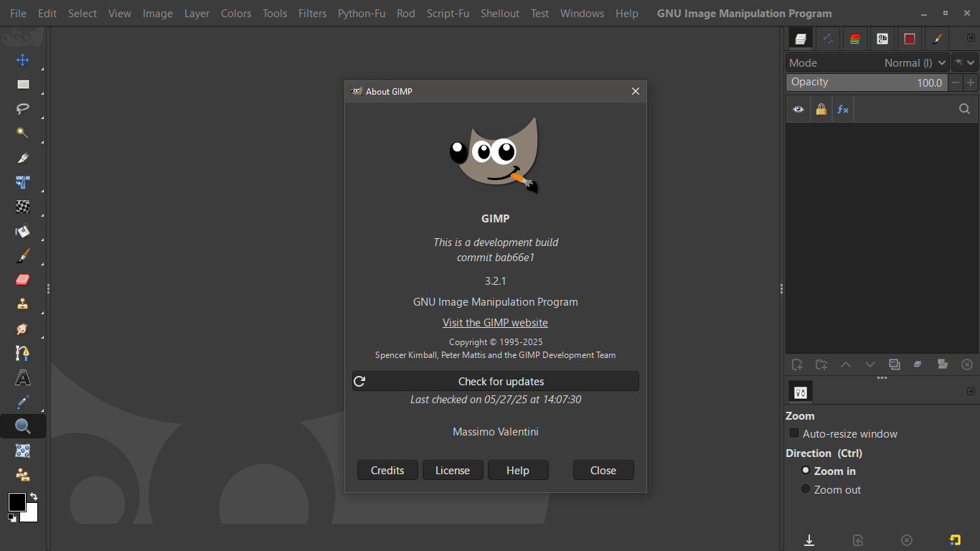Open the Filters menu
This screenshot has height=551, width=980.
312,14
